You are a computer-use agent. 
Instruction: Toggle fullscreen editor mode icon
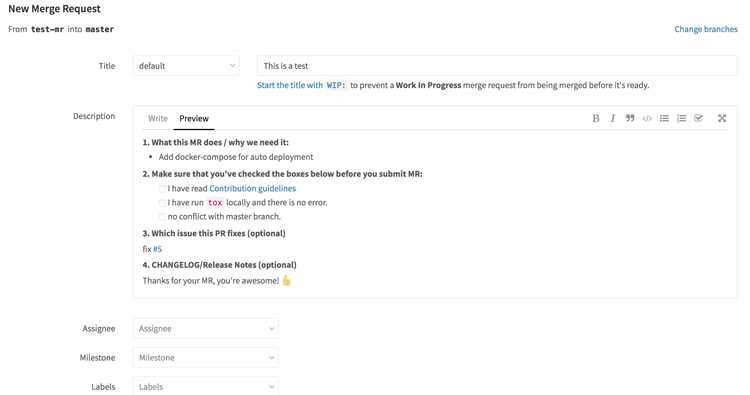(x=722, y=118)
